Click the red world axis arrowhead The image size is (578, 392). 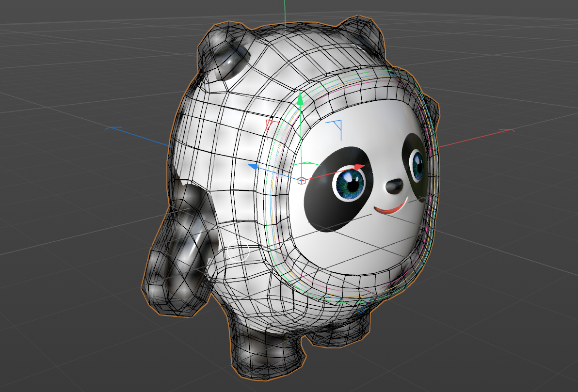point(507,130)
